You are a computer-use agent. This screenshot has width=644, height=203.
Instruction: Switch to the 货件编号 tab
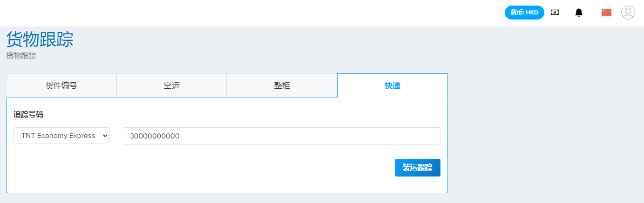point(61,85)
